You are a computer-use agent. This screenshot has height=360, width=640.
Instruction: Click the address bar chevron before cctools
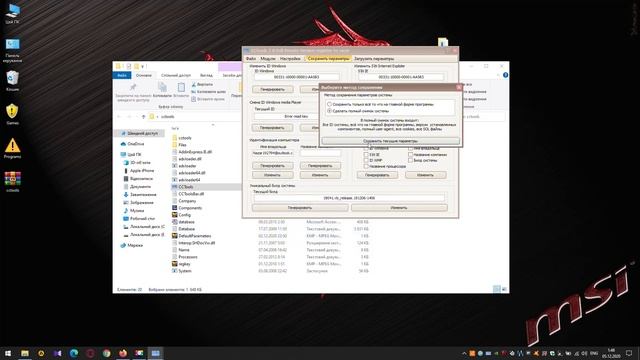[x=158, y=117]
